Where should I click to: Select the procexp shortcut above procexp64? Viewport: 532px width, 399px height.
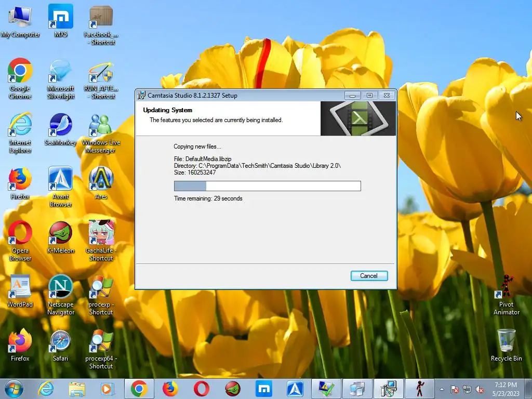[x=101, y=295]
